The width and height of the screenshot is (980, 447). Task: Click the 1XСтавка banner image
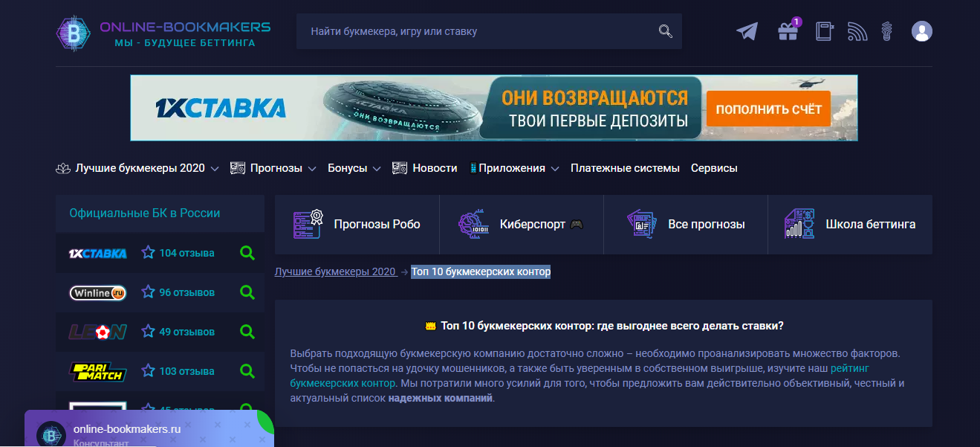tap(494, 108)
